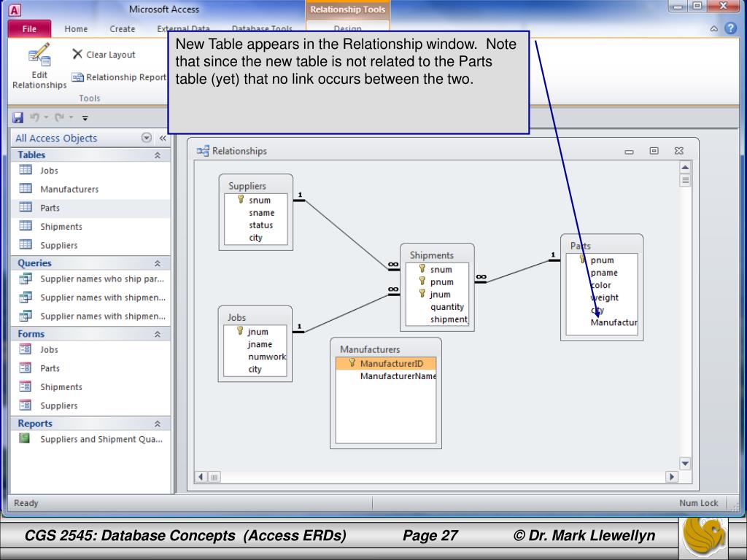Collapse the navigation pane with double chevron
The height and width of the screenshot is (560, 747).
pos(163,138)
